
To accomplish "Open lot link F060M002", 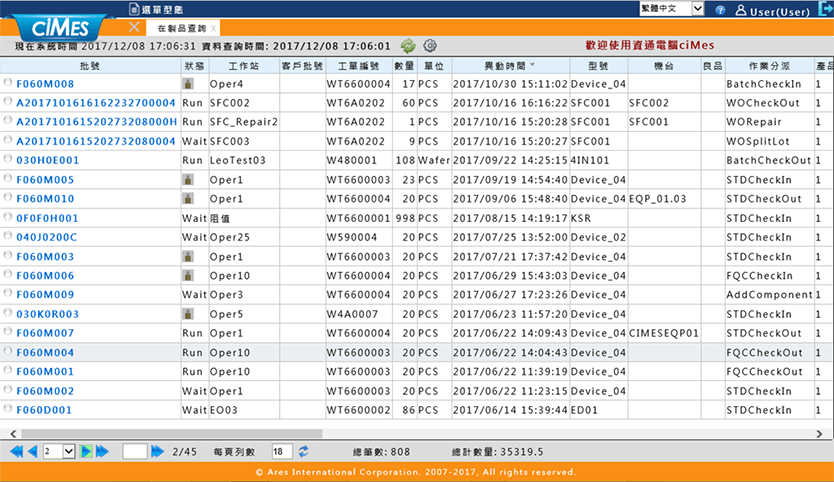I will (45, 392).
